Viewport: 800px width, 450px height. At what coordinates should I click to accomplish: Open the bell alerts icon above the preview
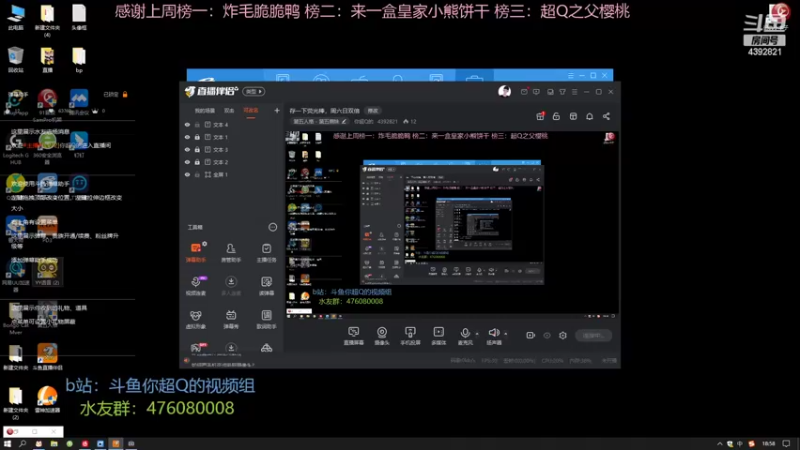(x=589, y=116)
